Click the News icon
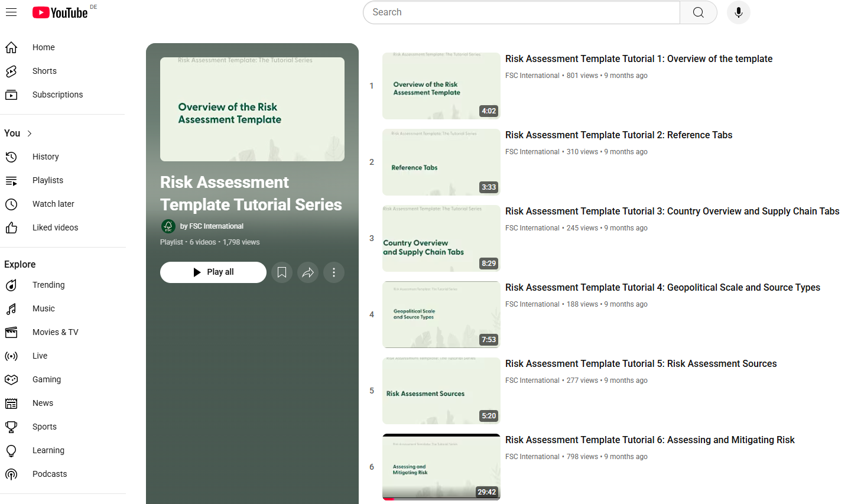The width and height of the screenshot is (851, 504). (11, 403)
